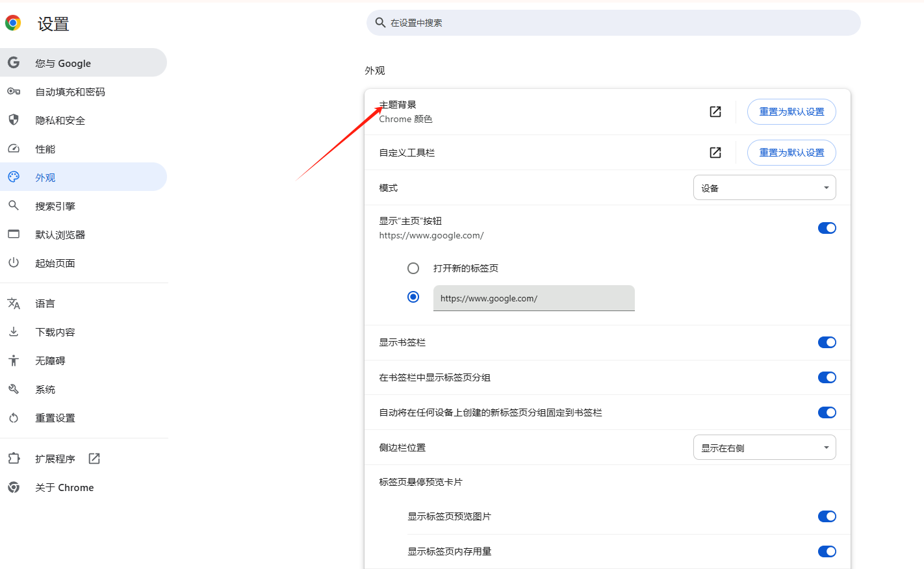Open the 性能 settings section
This screenshot has height=569, width=924.
coord(83,149)
